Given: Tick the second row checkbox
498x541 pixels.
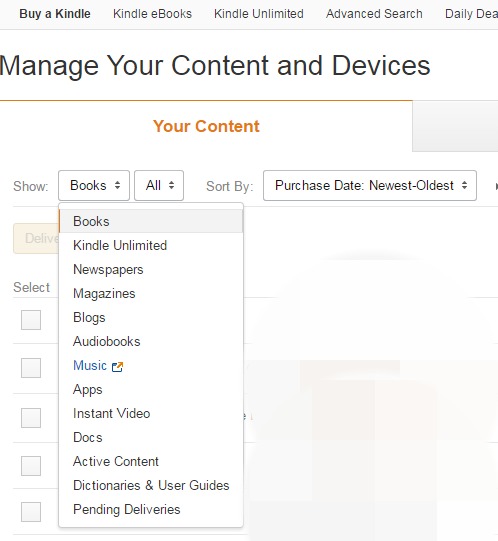Looking at the screenshot, I should (31, 368).
